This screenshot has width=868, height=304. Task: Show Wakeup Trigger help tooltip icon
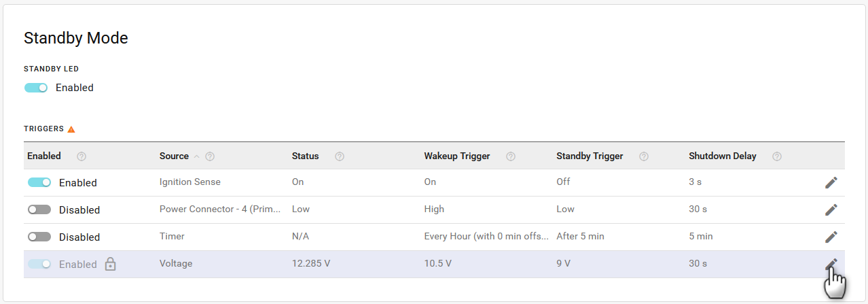(x=511, y=156)
